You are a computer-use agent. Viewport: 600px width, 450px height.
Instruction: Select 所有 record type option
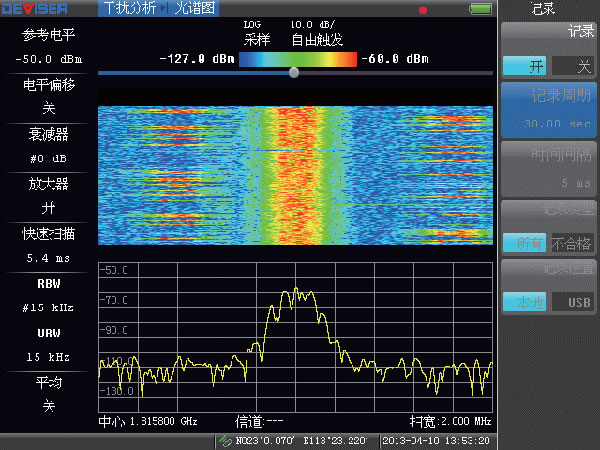[523, 241]
